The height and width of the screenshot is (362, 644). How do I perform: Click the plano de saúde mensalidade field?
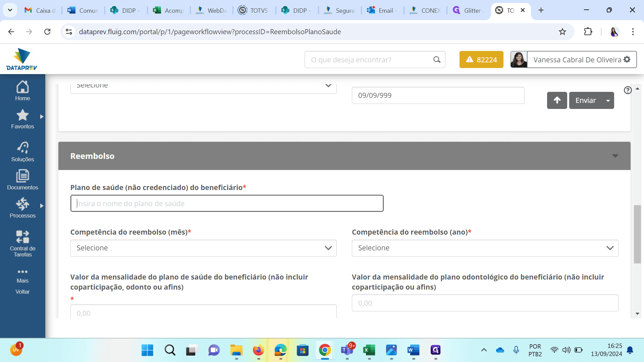point(203,312)
